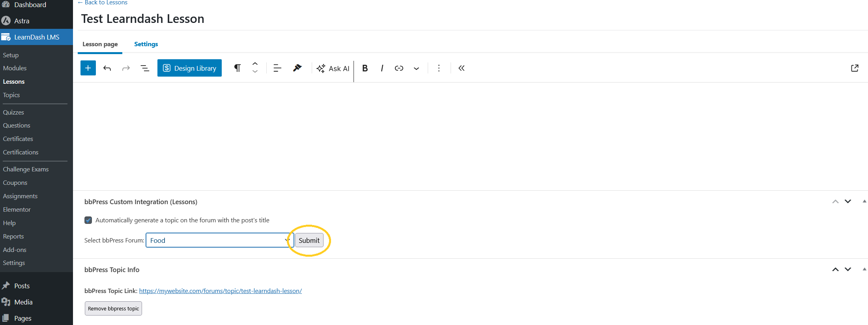Expand more rich text controls dropdown
The height and width of the screenshot is (325, 868).
point(416,68)
